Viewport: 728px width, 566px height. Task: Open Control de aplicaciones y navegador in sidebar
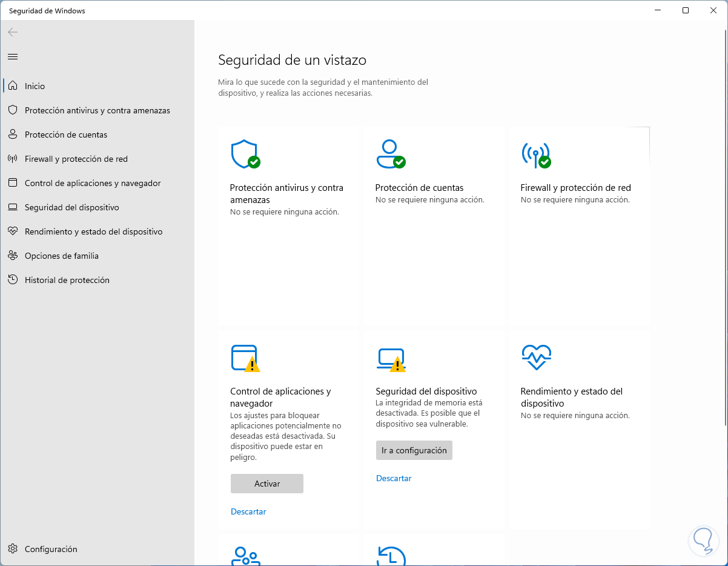point(97,183)
